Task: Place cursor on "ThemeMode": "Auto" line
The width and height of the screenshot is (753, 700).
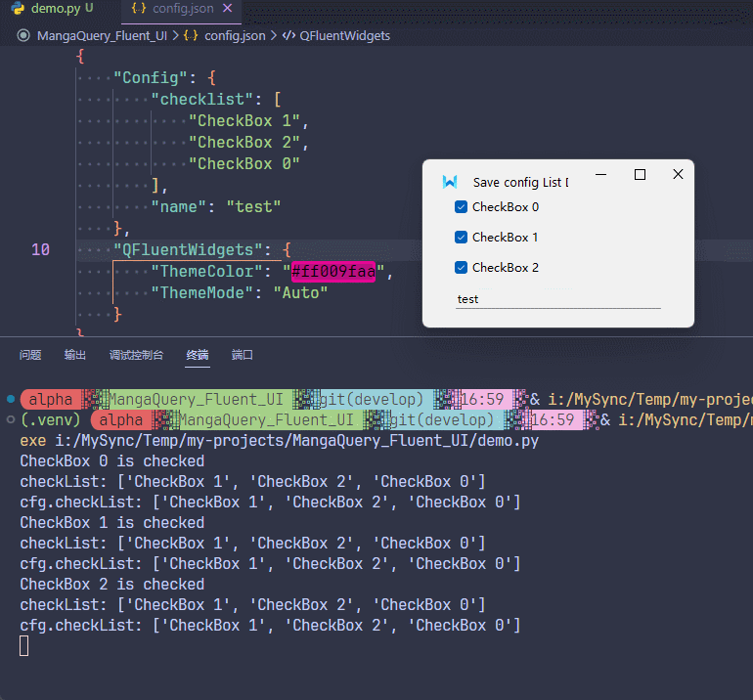Action: tap(240, 293)
